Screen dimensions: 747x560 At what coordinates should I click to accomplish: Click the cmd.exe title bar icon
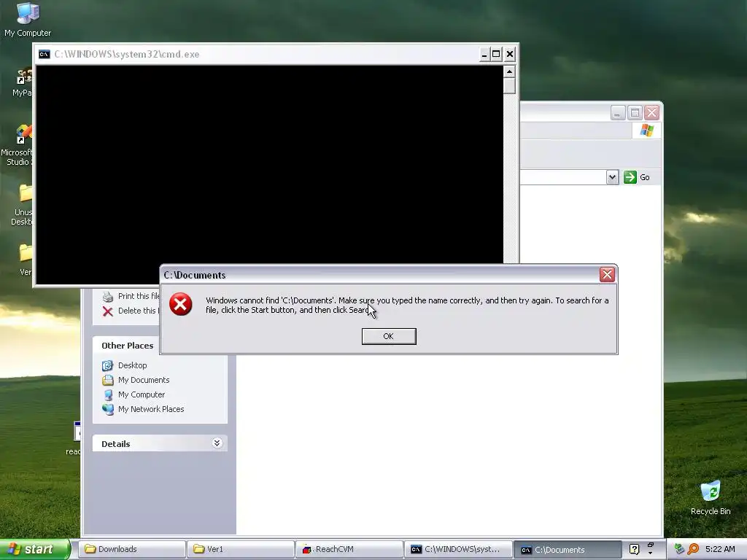point(44,54)
